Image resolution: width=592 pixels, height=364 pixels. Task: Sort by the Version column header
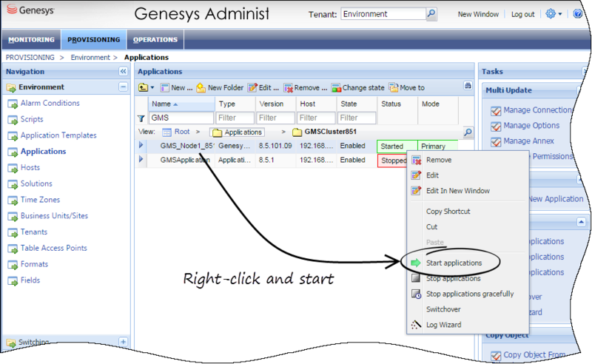(x=275, y=104)
